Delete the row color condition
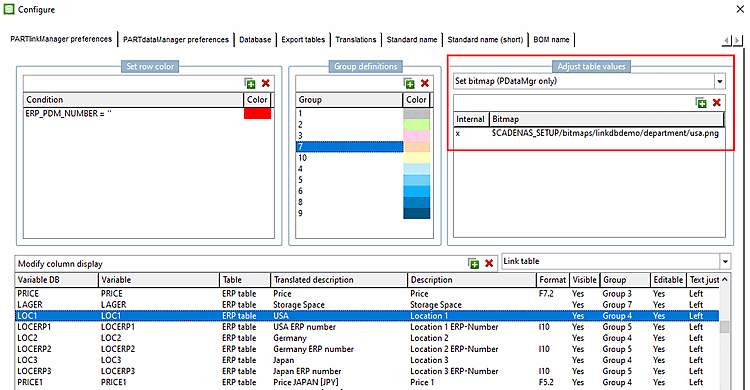The height and width of the screenshot is (390, 750). click(x=266, y=83)
